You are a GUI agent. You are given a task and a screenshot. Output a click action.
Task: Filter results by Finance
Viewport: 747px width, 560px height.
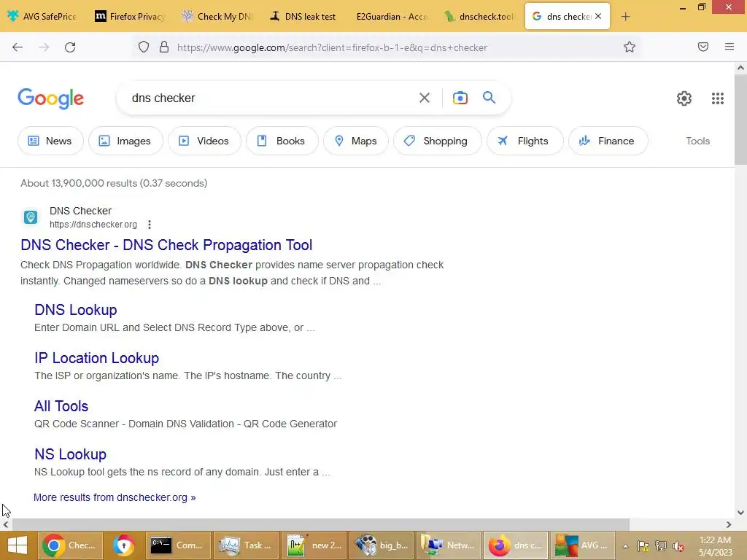pos(608,141)
